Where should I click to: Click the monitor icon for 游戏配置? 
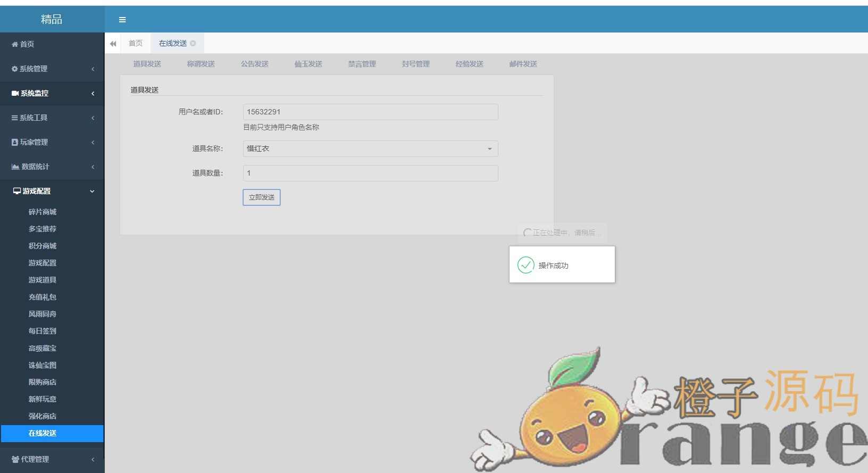[17, 191]
